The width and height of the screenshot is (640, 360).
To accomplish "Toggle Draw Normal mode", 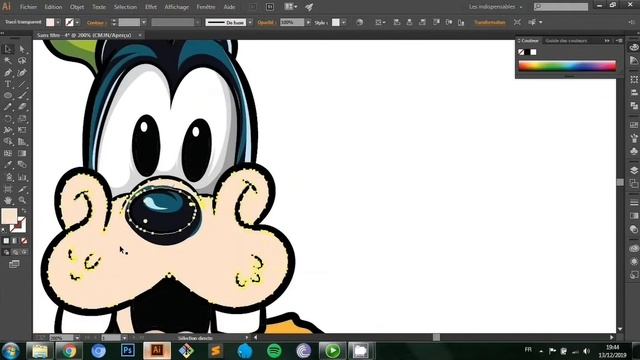I will pyautogui.click(x=6, y=252).
